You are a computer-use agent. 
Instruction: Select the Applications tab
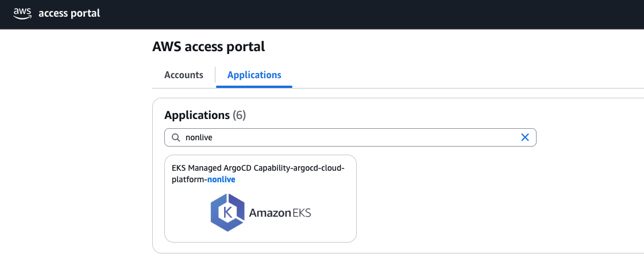pyautogui.click(x=254, y=75)
